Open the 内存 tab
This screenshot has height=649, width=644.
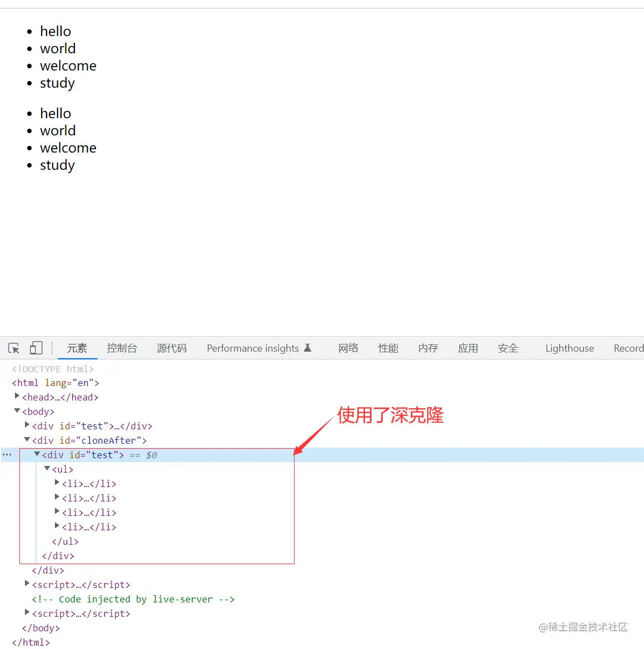(428, 348)
